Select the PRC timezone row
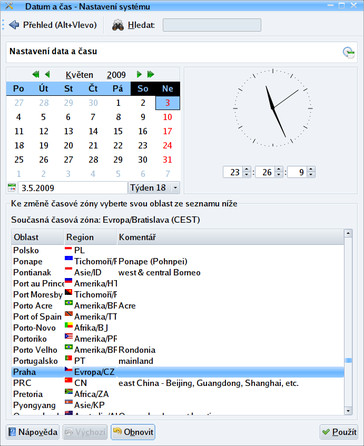This screenshot has width=364, height=446. (x=178, y=383)
